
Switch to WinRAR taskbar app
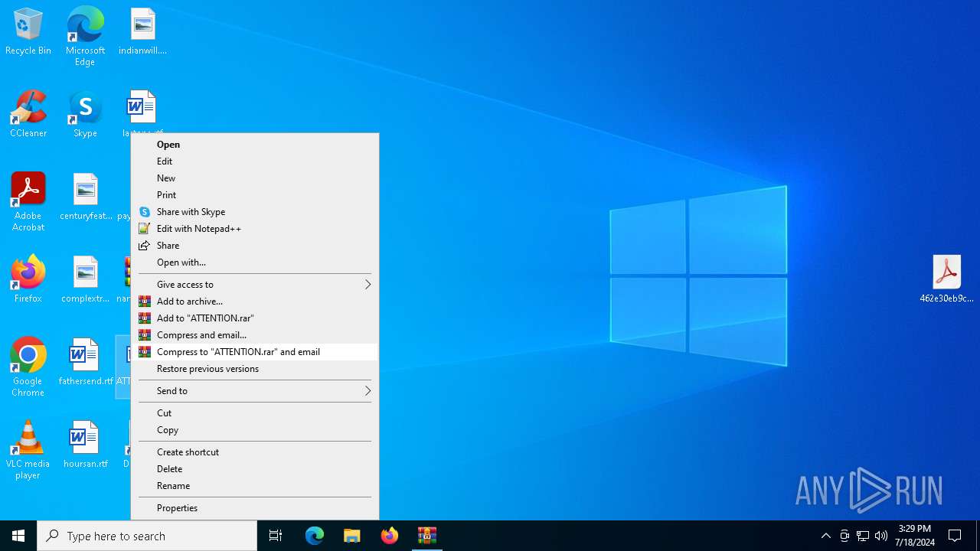click(427, 536)
